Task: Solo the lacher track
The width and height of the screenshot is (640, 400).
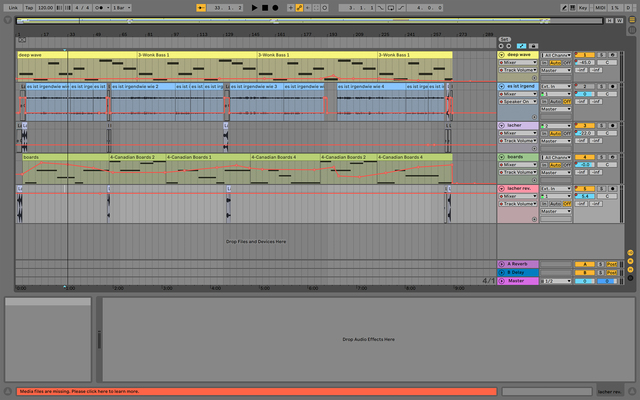Action: tap(601, 125)
